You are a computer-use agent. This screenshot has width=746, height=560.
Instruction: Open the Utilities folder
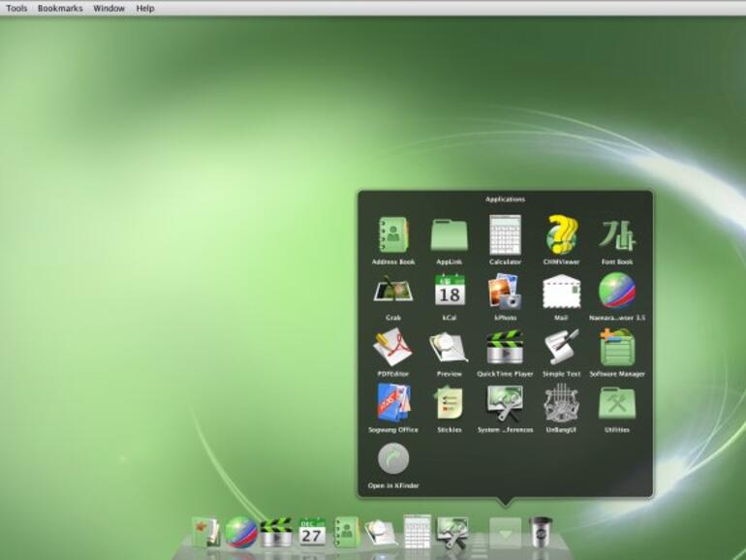(617, 403)
